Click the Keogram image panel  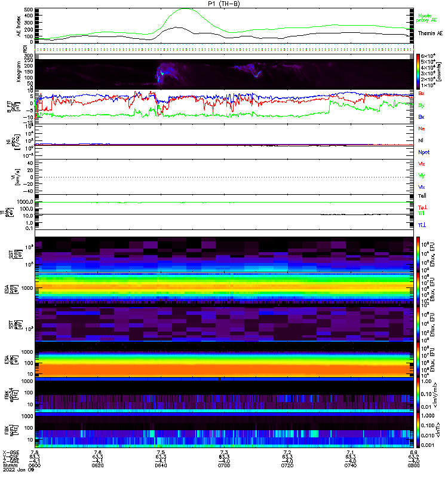pyautogui.click(x=224, y=74)
